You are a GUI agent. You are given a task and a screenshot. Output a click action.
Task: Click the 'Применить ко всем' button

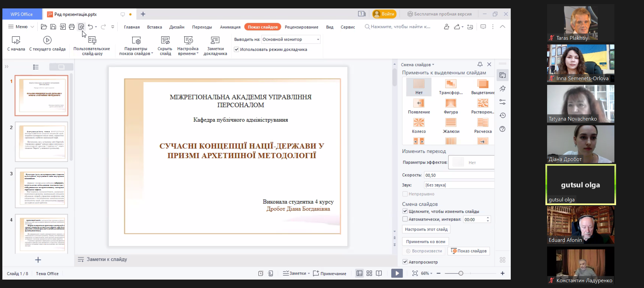[x=425, y=242]
